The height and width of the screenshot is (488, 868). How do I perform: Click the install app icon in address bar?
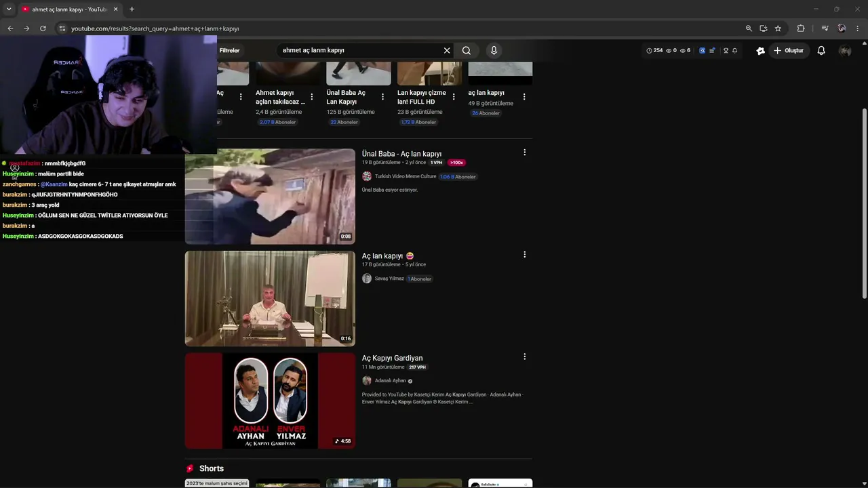tap(763, 28)
